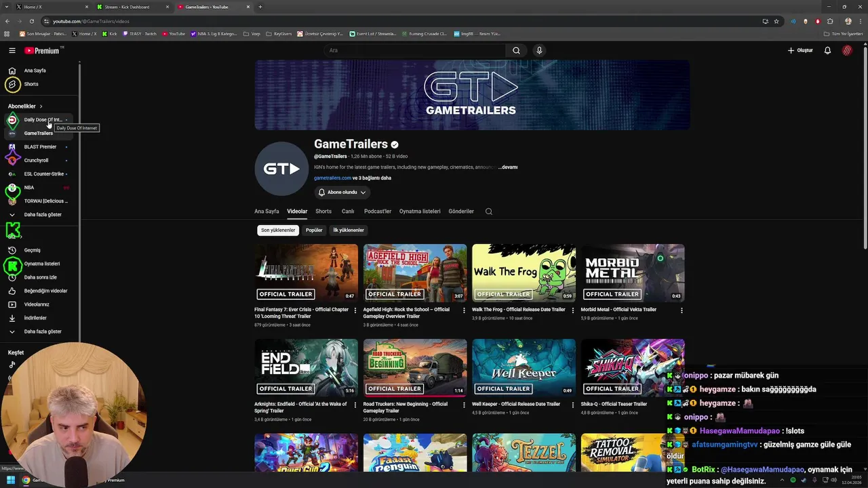
Task: Open BLAST Premier subscription
Action: click(40, 147)
